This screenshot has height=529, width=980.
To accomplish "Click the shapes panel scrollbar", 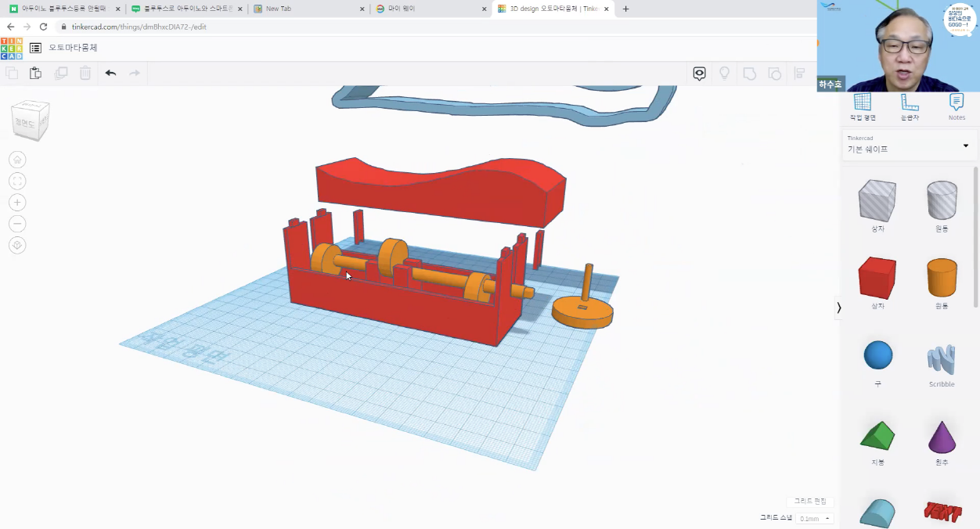I will coord(975,237).
